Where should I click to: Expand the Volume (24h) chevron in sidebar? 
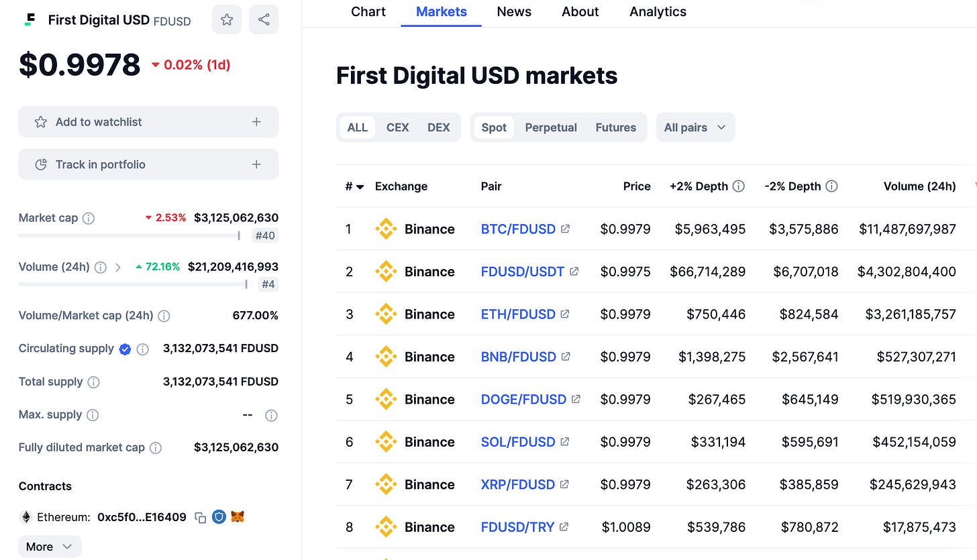click(x=118, y=267)
